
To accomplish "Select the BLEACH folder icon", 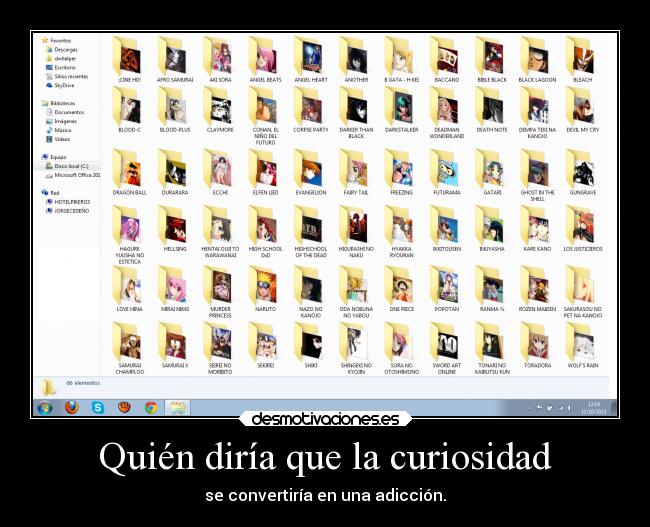I will click(x=582, y=56).
